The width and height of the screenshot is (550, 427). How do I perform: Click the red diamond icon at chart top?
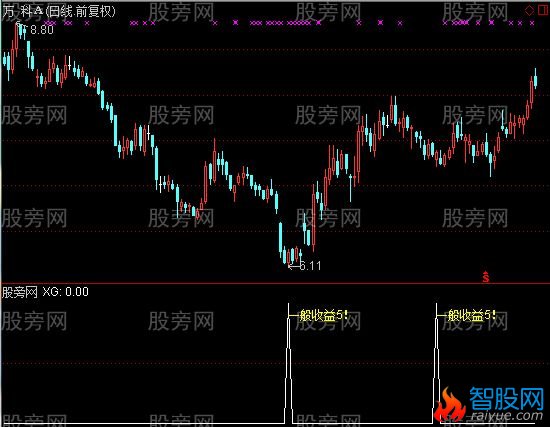coord(529,10)
